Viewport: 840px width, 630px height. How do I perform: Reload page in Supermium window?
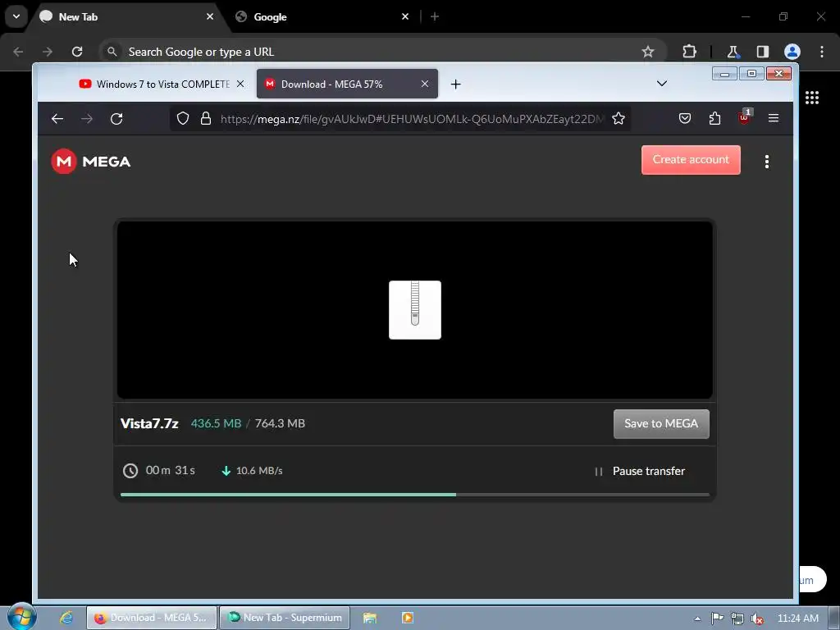click(x=77, y=52)
